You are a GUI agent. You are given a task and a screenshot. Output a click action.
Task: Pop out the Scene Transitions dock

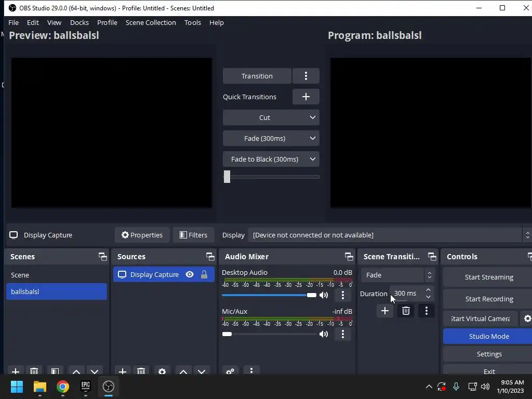pos(432,257)
